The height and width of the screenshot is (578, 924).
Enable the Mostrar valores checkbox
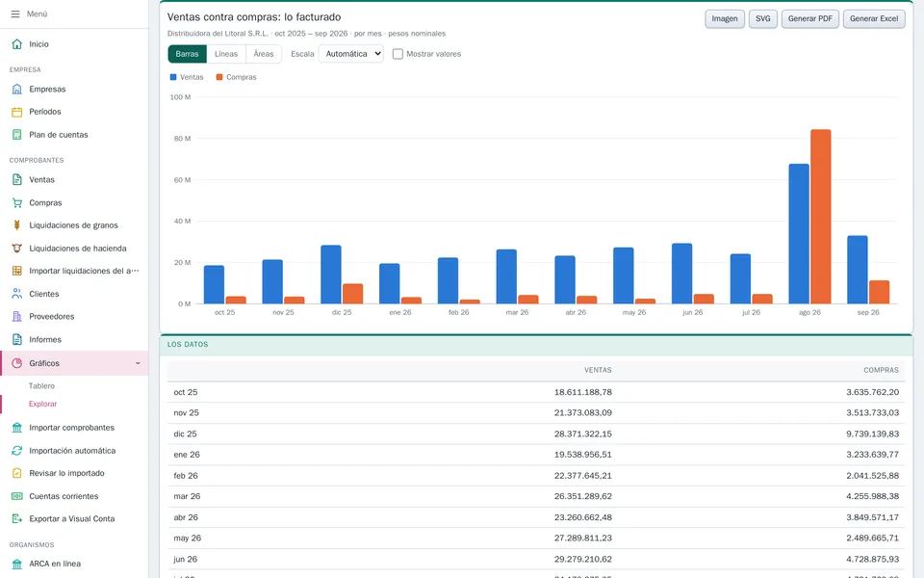point(398,54)
